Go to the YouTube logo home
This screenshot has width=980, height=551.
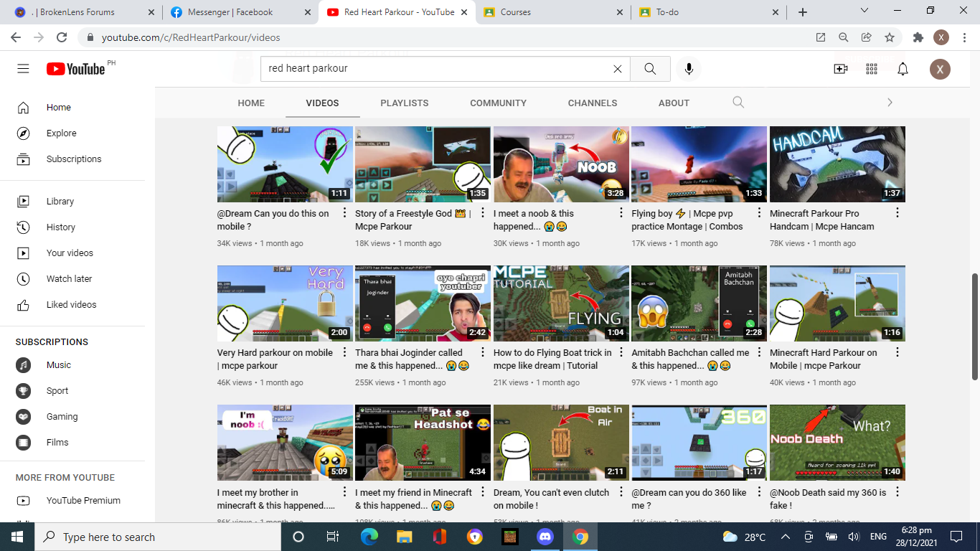pos(76,69)
